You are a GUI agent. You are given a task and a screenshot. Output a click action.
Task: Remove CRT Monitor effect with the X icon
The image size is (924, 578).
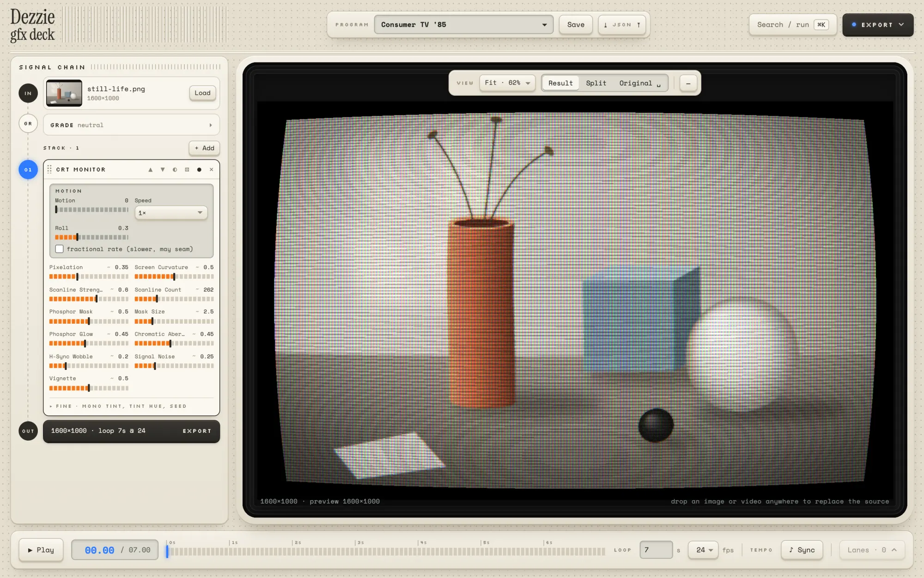pyautogui.click(x=212, y=170)
